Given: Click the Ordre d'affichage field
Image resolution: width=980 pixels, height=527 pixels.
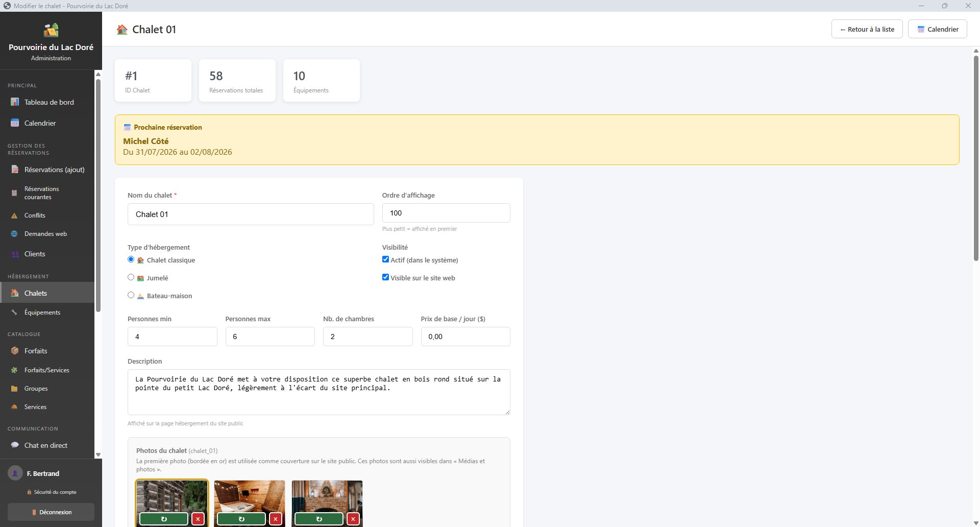Looking at the screenshot, I should point(446,213).
